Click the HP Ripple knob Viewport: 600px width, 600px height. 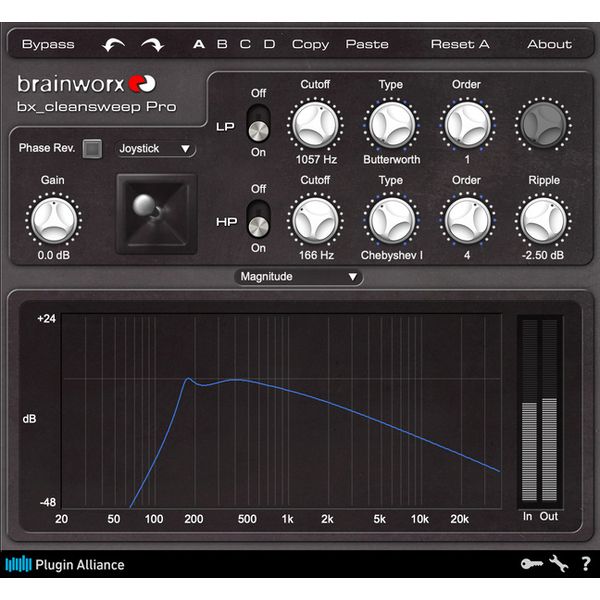[x=543, y=220]
